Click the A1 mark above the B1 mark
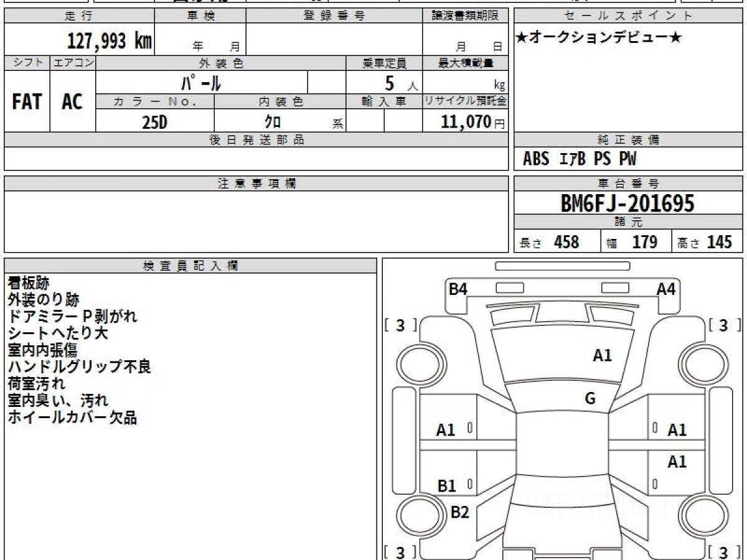This screenshot has width=747, height=560. [x=446, y=430]
